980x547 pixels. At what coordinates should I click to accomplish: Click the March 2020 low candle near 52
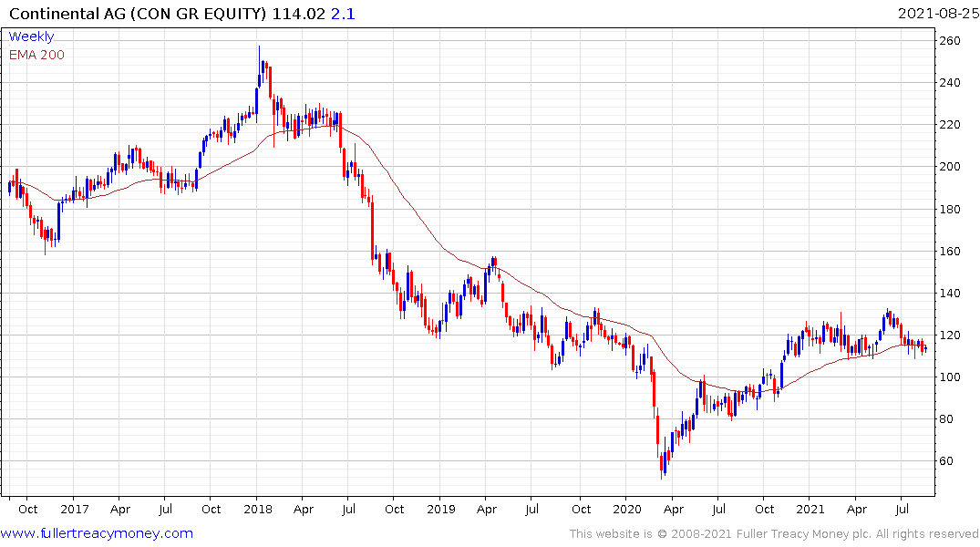click(x=662, y=466)
